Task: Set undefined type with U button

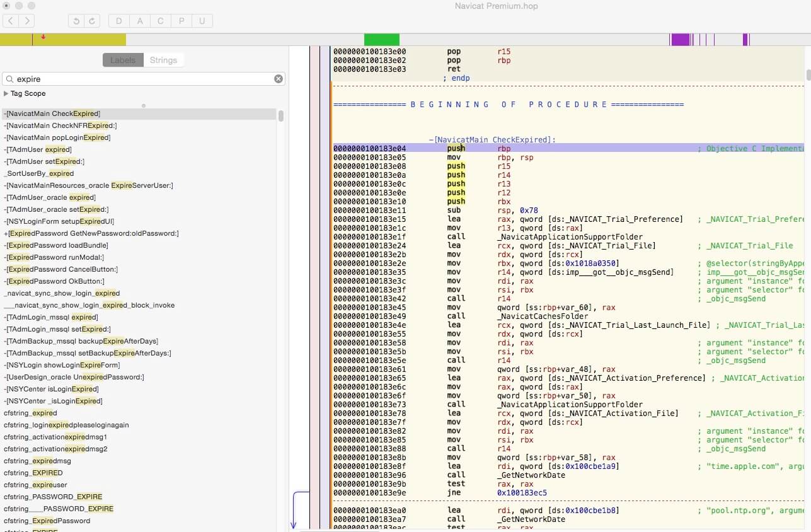Action: 202,21
